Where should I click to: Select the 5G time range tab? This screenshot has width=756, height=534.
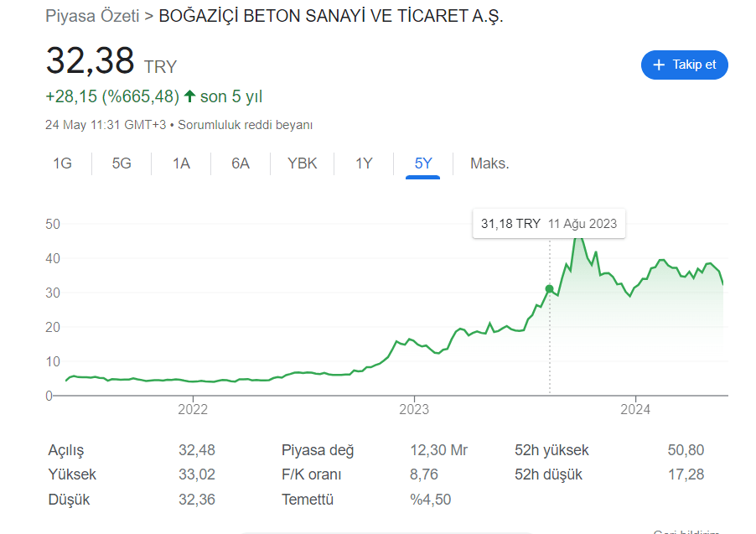(122, 163)
